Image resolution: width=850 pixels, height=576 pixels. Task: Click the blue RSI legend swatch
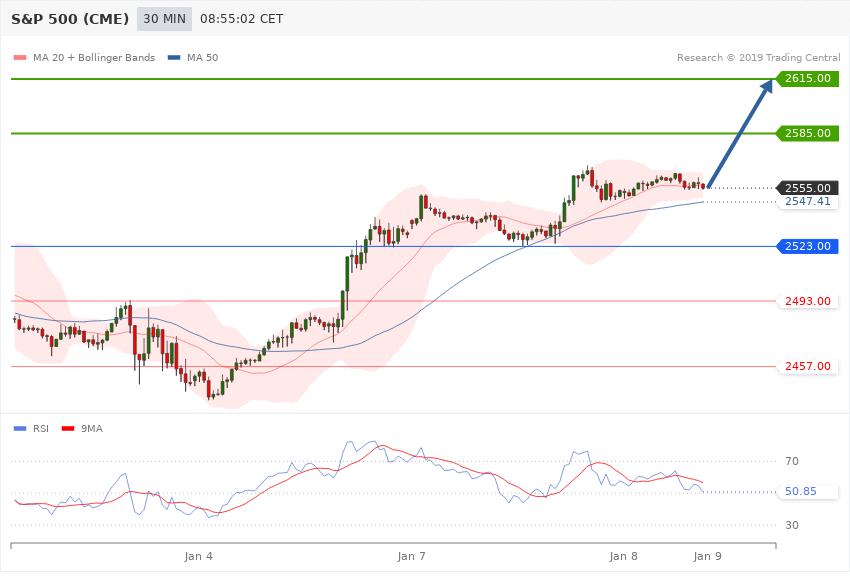tap(20, 429)
